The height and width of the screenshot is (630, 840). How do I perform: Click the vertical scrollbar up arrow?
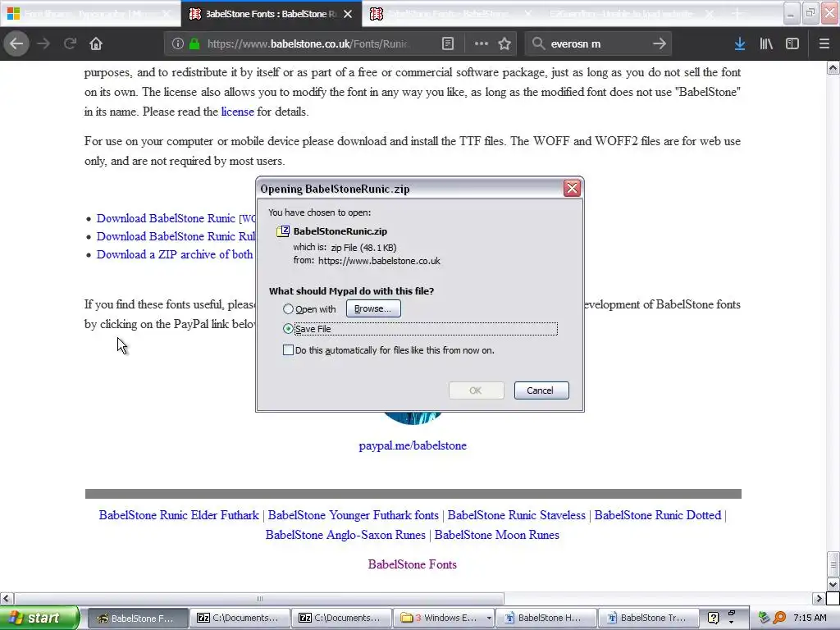point(833,67)
